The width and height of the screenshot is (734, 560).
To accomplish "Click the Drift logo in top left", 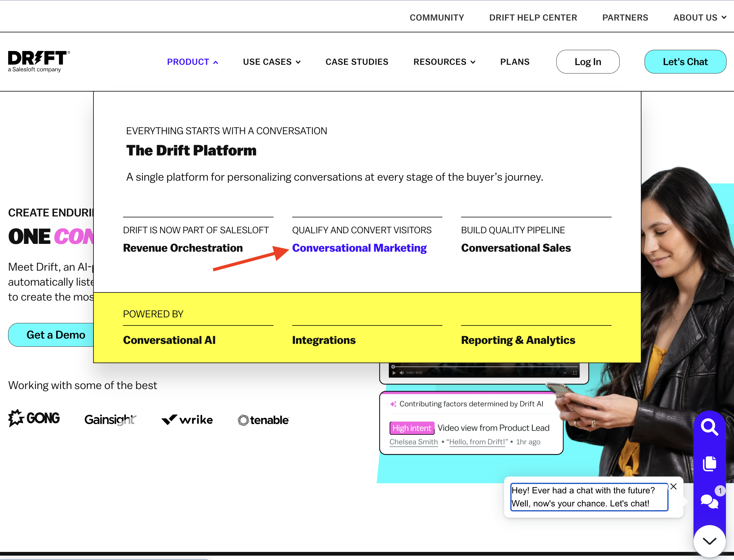I will (38, 61).
